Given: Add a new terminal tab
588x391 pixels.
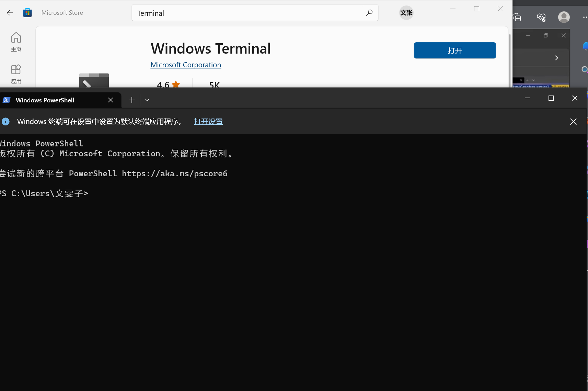Looking at the screenshot, I should pos(132,100).
